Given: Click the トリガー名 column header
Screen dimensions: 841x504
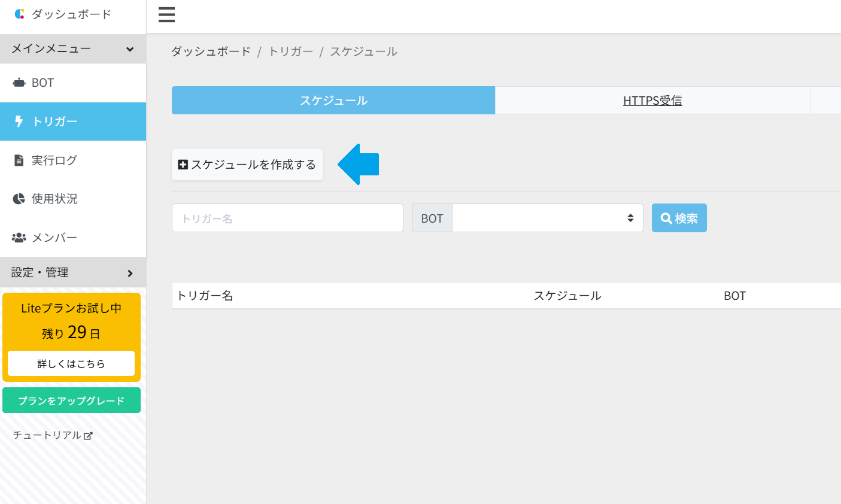Looking at the screenshot, I should [x=205, y=296].
